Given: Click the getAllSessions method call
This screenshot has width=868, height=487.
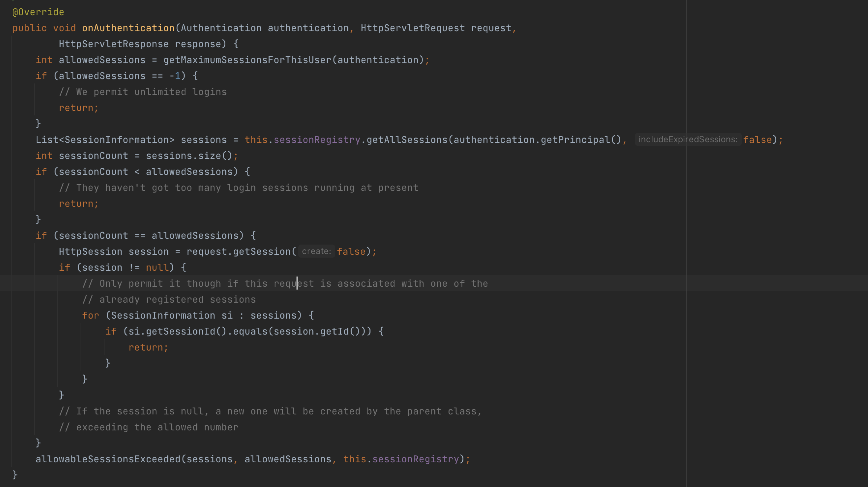Looking at the screenshot, I should coord(407,140).
